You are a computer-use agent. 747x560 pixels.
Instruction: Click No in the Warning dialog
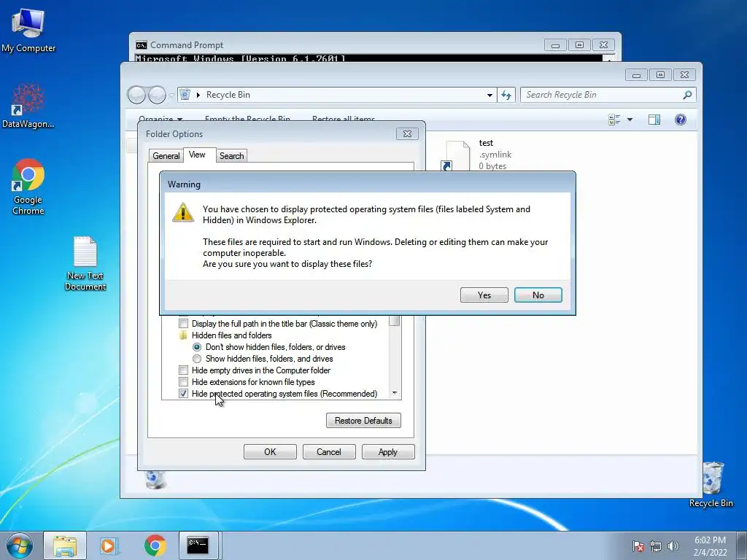pos(538,295)
